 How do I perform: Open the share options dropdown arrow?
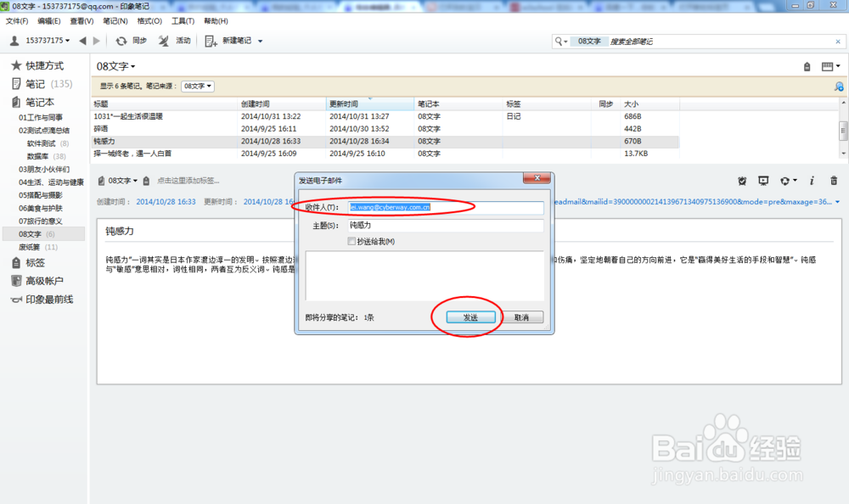795,181
